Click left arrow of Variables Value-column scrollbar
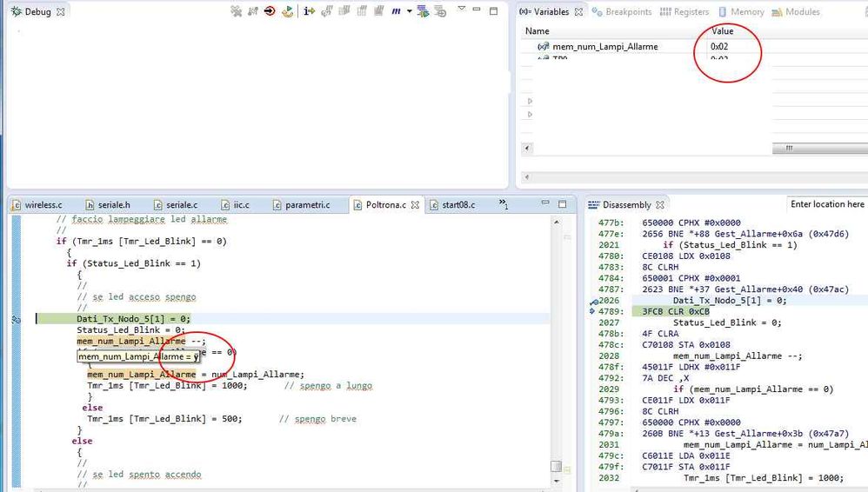This screenshot has width=868, height=492. [527, 148]
